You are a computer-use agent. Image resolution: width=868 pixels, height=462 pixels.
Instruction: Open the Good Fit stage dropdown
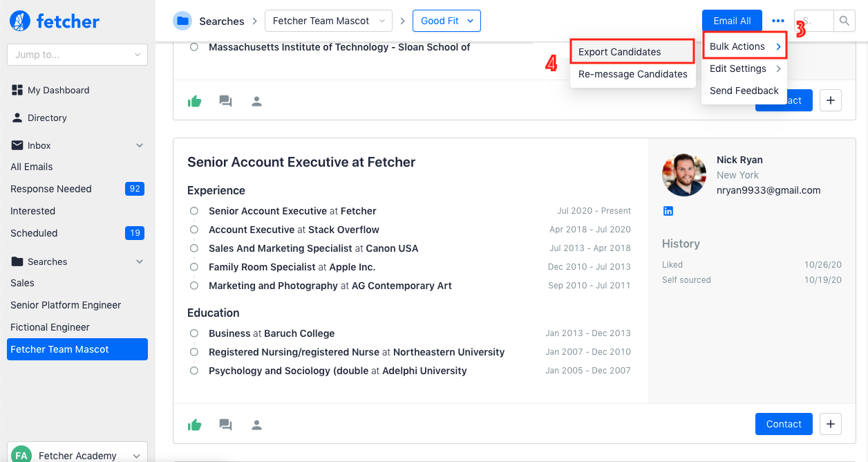click(446, 21)
